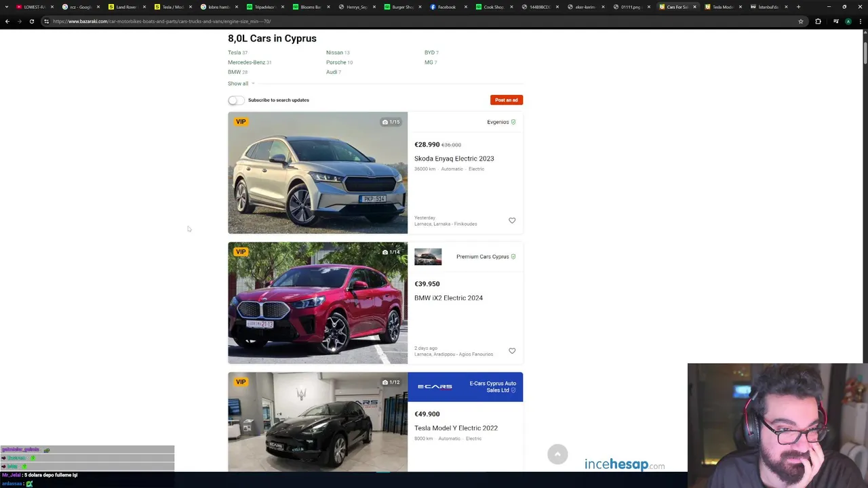
Task: Click the €49.900 price text
Action: [x=427, y=414]
